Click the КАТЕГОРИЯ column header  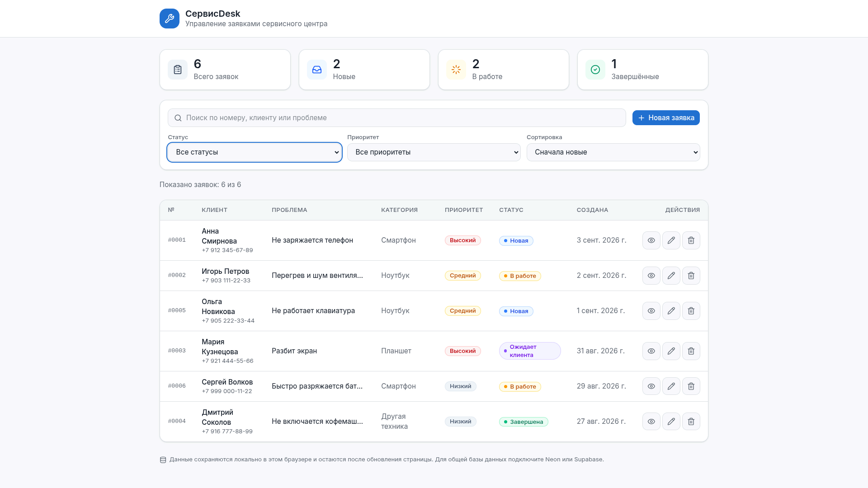[x=400, y=210]
